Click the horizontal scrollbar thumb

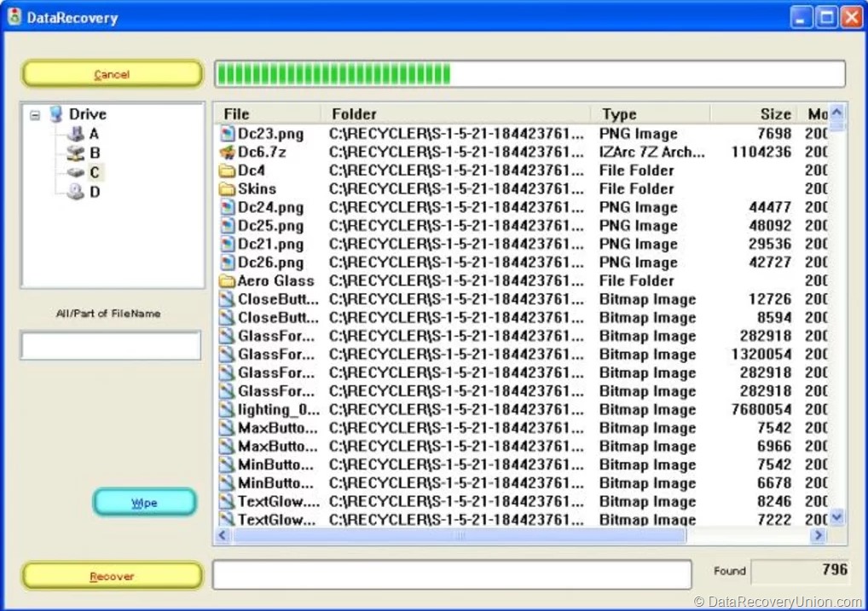459,535
